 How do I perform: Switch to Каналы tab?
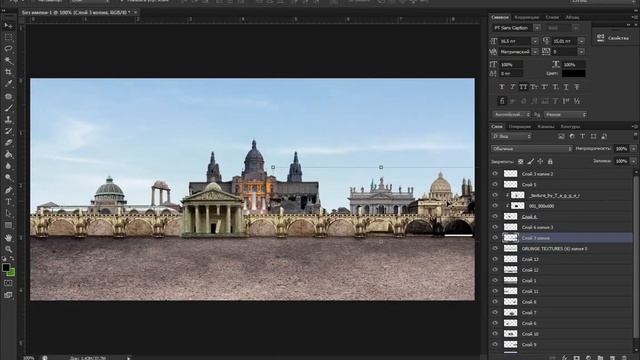click(x=546, y=127)
